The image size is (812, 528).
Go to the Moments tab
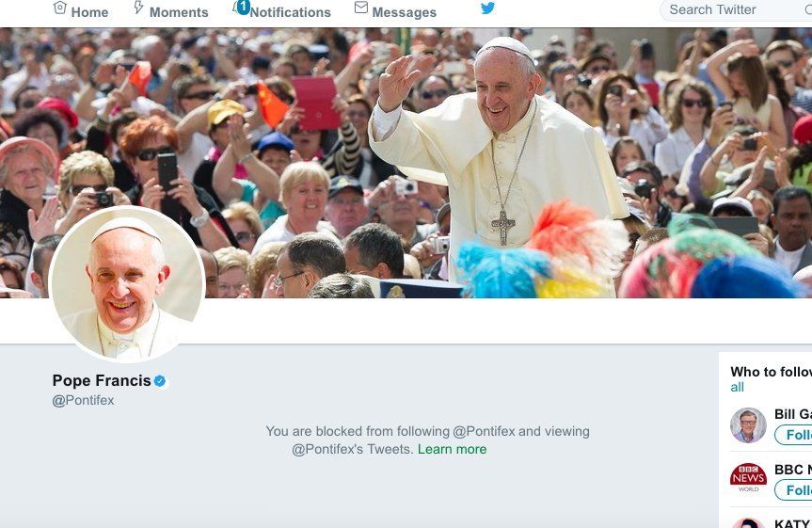point(171,10)
